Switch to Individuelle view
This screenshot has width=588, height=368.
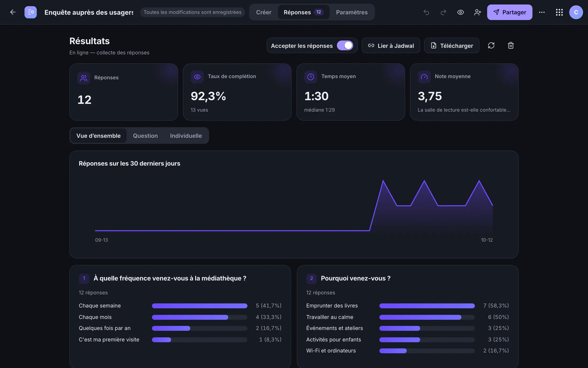pos(186,136)
